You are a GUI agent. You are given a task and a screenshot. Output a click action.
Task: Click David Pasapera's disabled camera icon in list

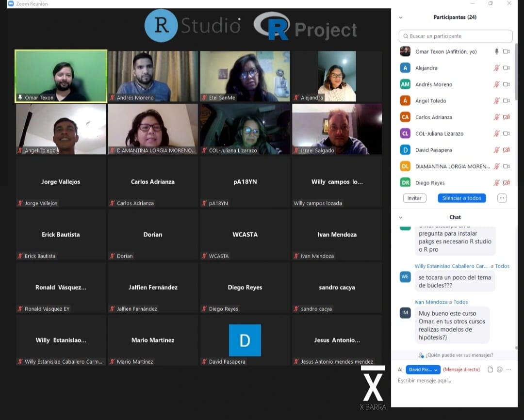[x=506, y=150]
